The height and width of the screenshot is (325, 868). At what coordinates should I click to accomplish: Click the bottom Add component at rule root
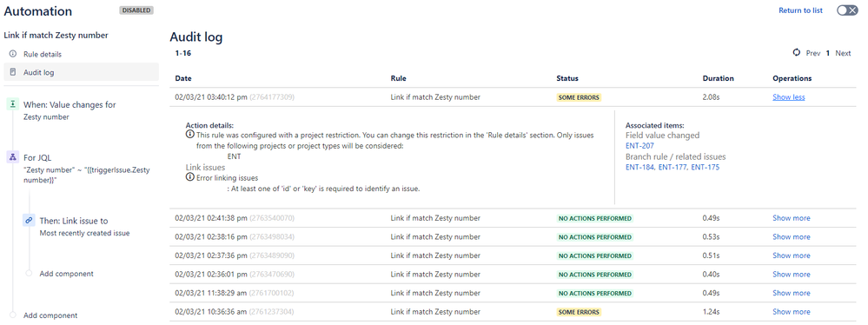pyautogui.click(x=50, y=315)
